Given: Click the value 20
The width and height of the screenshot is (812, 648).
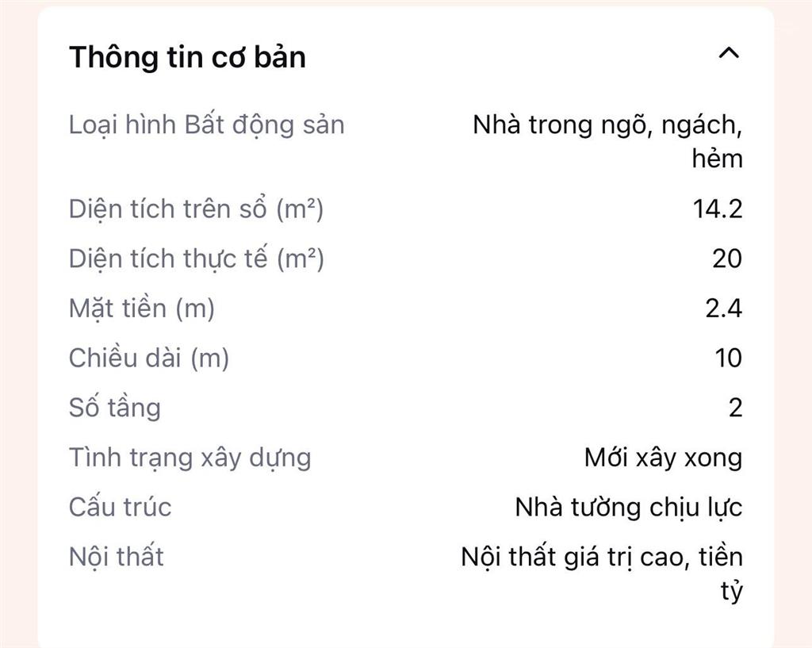Looking at the screenshot, I should coord(726,258).
